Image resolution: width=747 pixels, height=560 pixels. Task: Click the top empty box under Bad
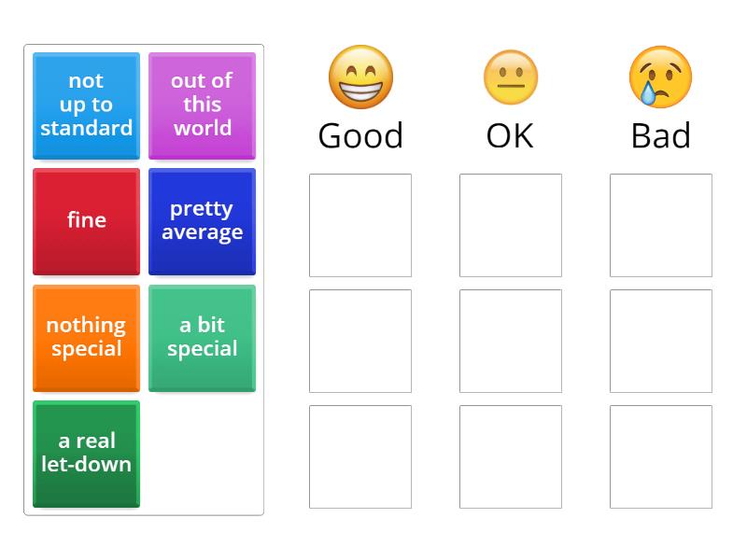click(661, 224)
